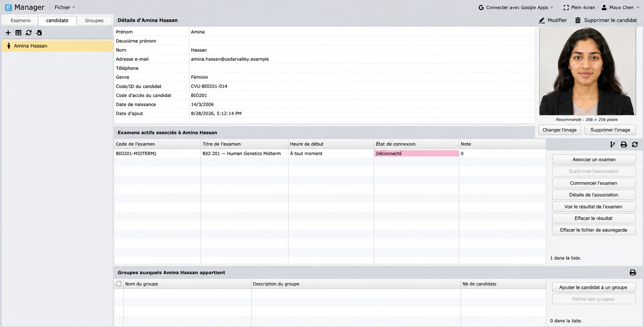The image size is (644, 327).
Task: Click the amina.hassan@cedarvalley.example email value
Action: [x=230, y=59]
